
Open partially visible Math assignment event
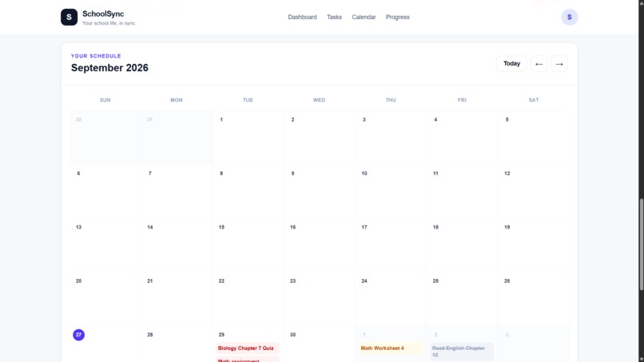[x=248, y=360]
